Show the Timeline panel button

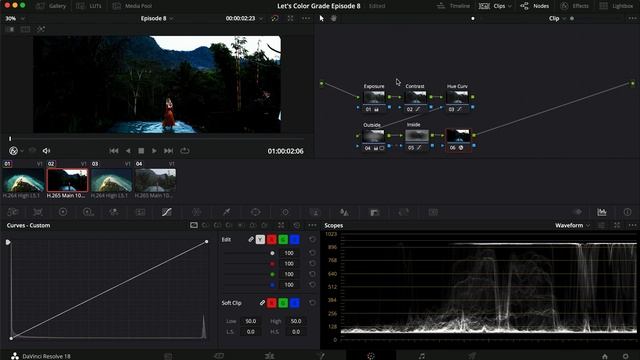coord(453,6)
